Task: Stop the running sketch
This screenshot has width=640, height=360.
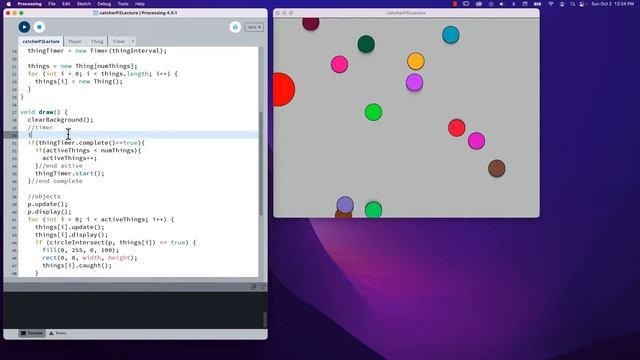Action: point(39,27)
